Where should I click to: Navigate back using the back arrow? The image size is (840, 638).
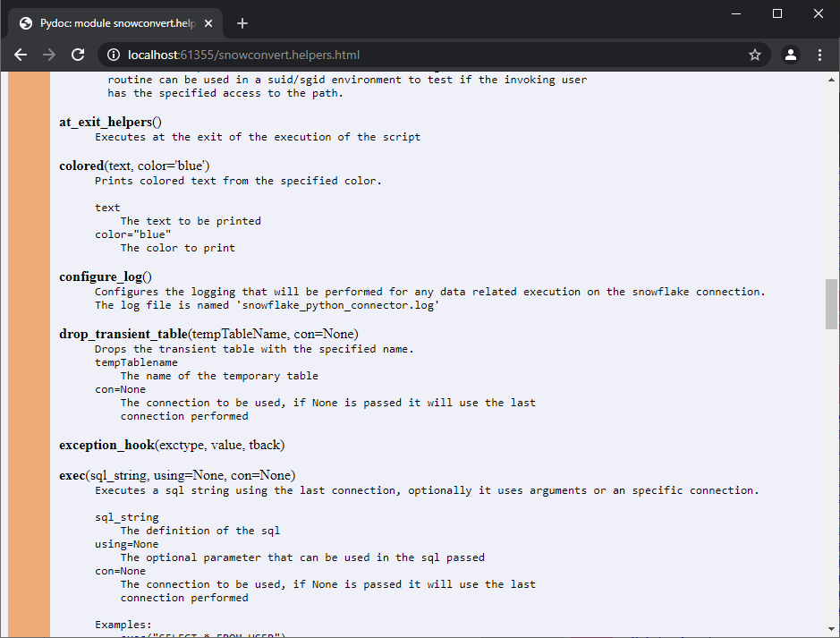21,54
